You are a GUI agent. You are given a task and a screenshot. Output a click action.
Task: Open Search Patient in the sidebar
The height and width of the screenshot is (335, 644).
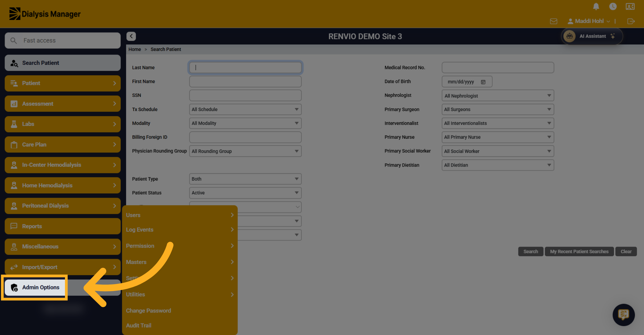(x=63, y=63)
